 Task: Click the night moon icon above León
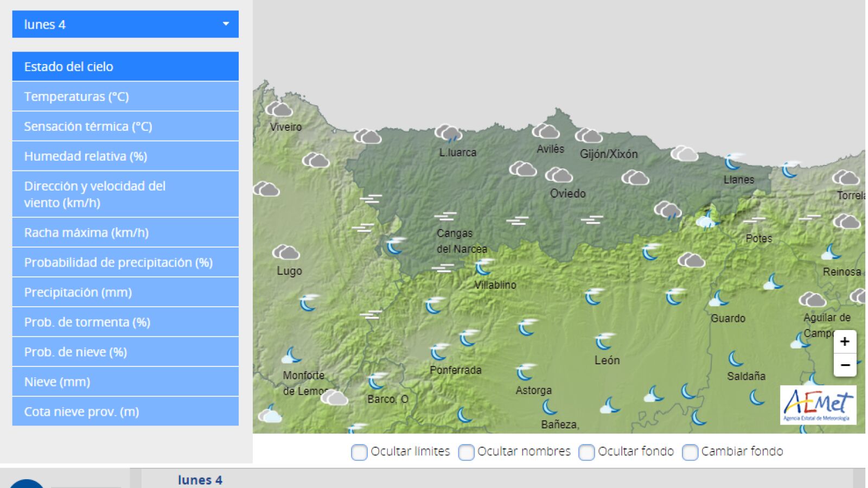pyautogui.click(x=604, y=341)
